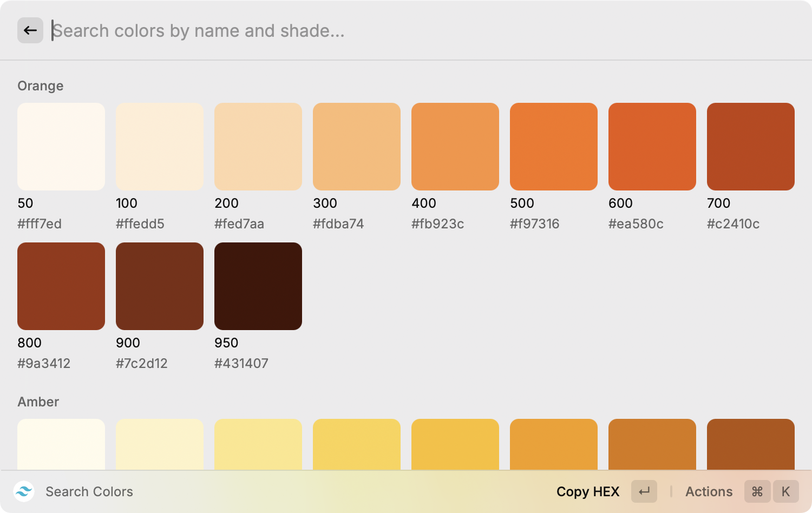Select the Orange 100 color swatch
This screenshot has height=513, width=812.
(160, 147)
